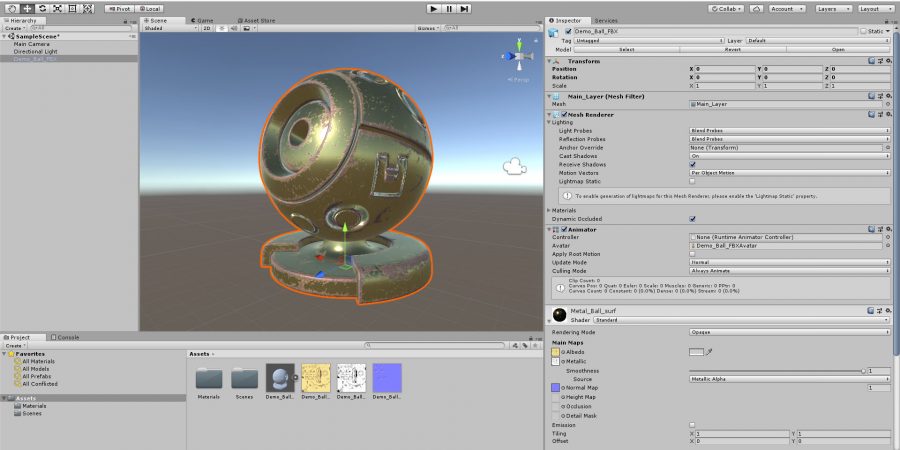Open the Console tab
Viewport: 900px width, 450px height.
pos(68,337)
